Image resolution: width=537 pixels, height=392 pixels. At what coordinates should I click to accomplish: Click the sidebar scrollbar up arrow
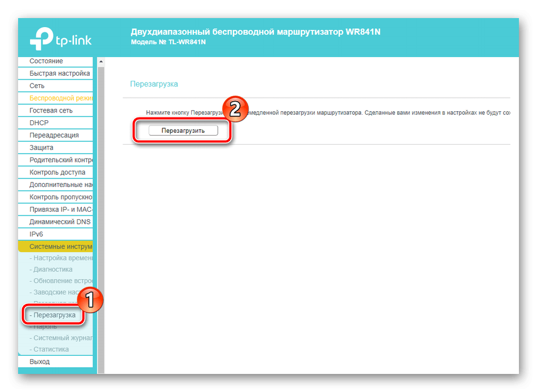pos(101,61)
